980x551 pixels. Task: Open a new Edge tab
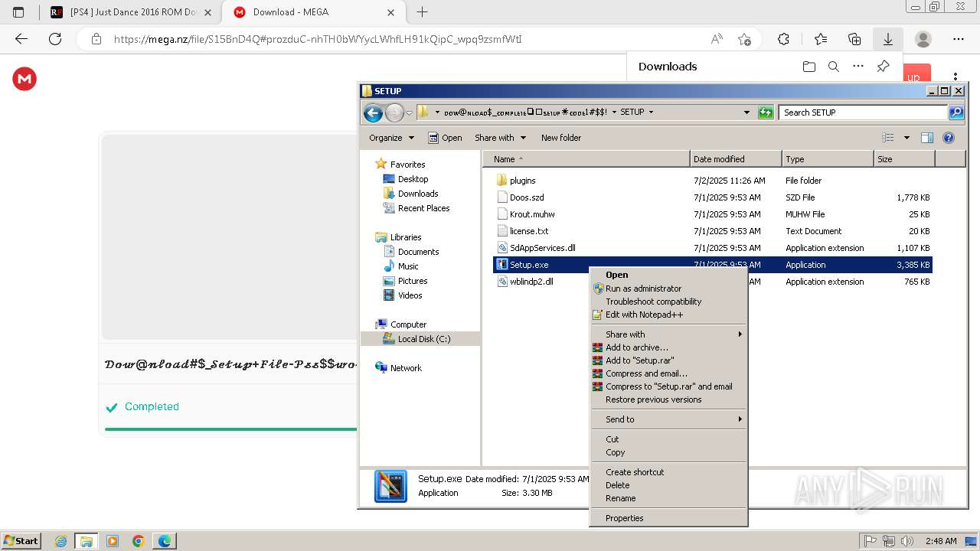coord(422,12)
